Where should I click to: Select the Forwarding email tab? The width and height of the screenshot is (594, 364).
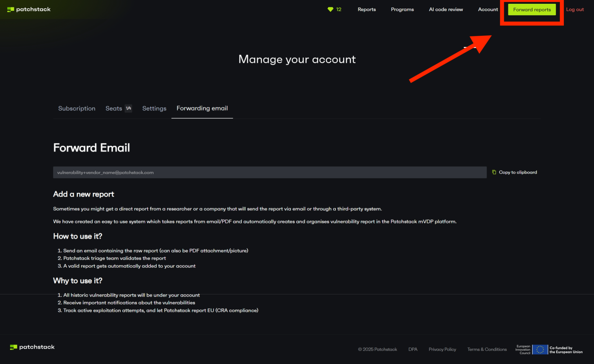(x=202, y=108)
